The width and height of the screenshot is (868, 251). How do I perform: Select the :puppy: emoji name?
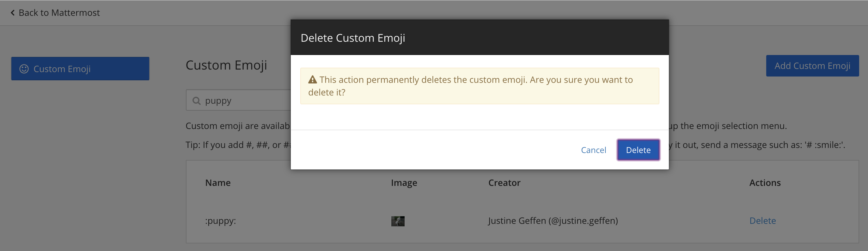click(x=220, y=221)
